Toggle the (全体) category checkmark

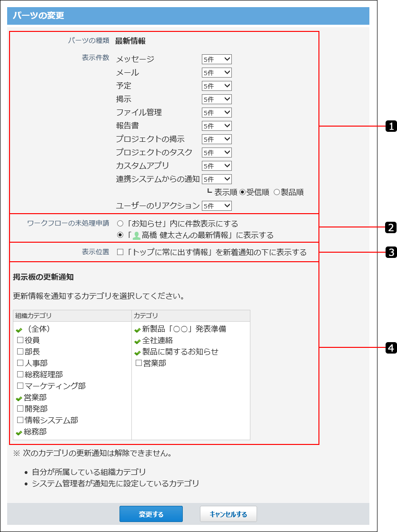coord(19,330)
